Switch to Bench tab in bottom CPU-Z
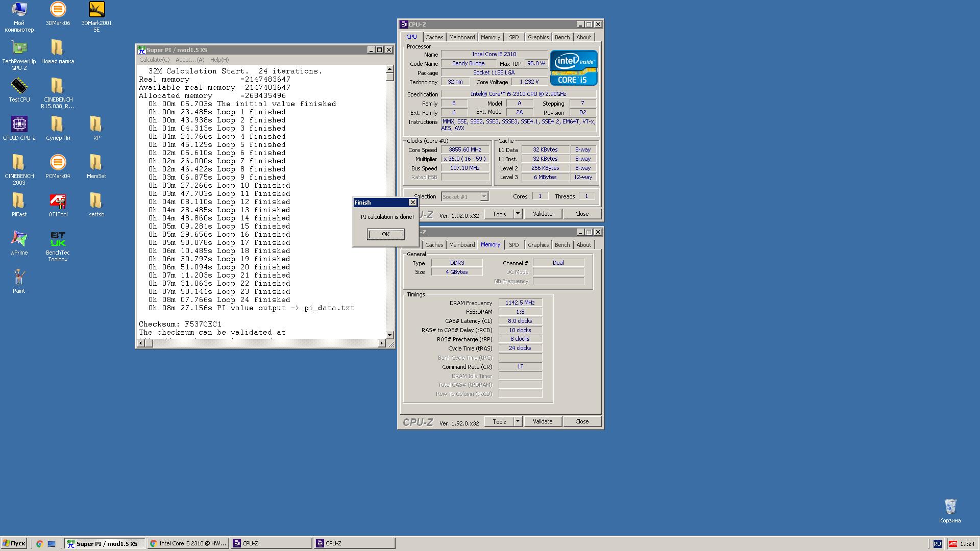980x551 pixels. pyautogui.click(x=562, y=245)
